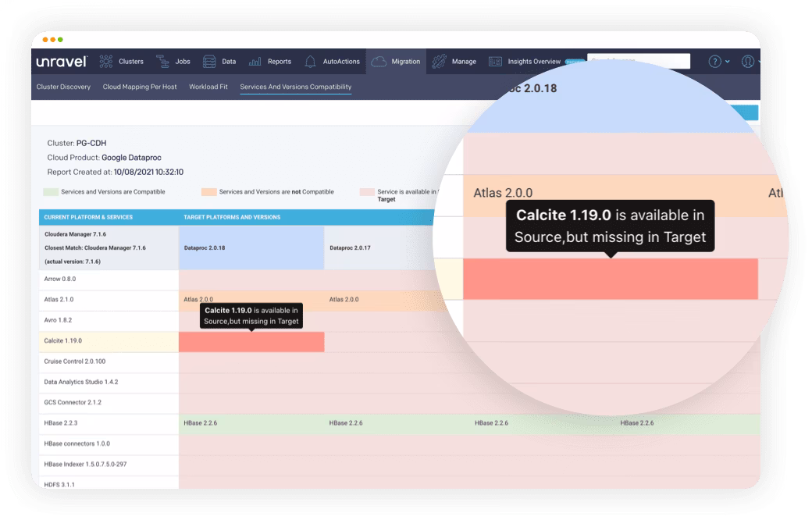Switch to Cloud Mapping Per Host tab
The width and height of the screenshot is (812, 520).
click(140, 87)
